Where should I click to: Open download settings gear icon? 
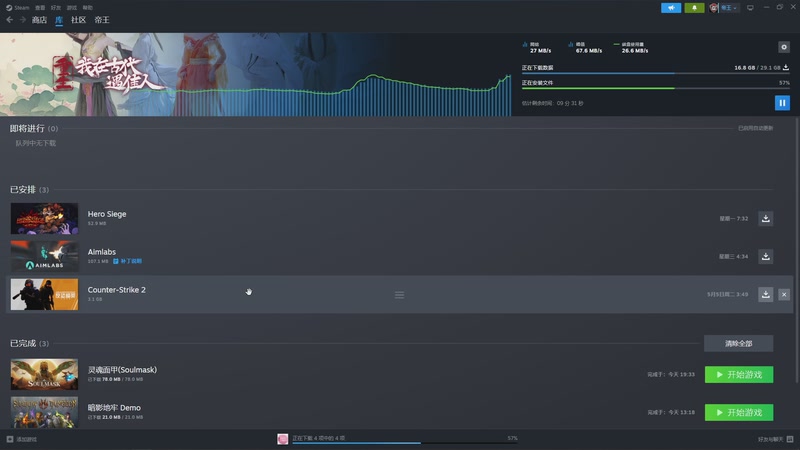point(784,47)
